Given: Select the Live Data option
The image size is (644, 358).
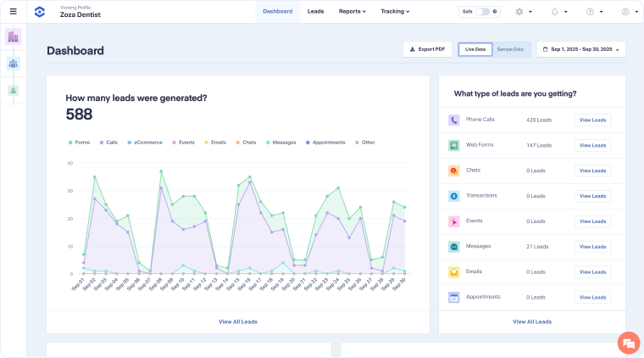Looking at the screenshot, I should click(475, 49).
